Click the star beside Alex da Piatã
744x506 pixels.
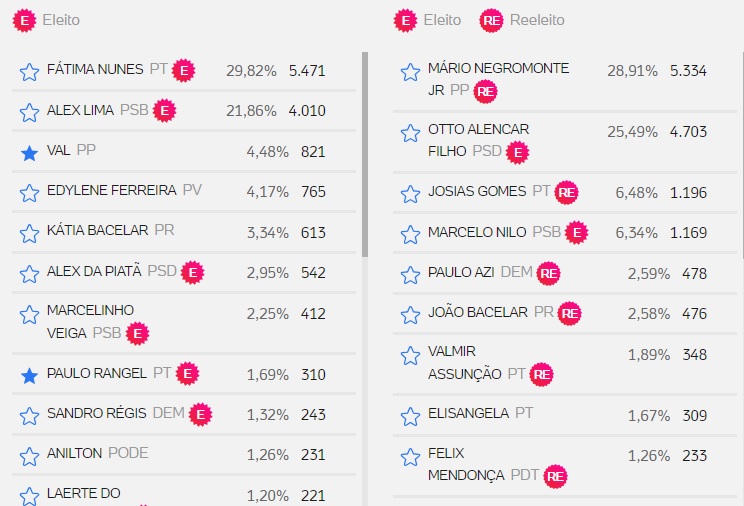pyautogui.click(x=29, y=273)
